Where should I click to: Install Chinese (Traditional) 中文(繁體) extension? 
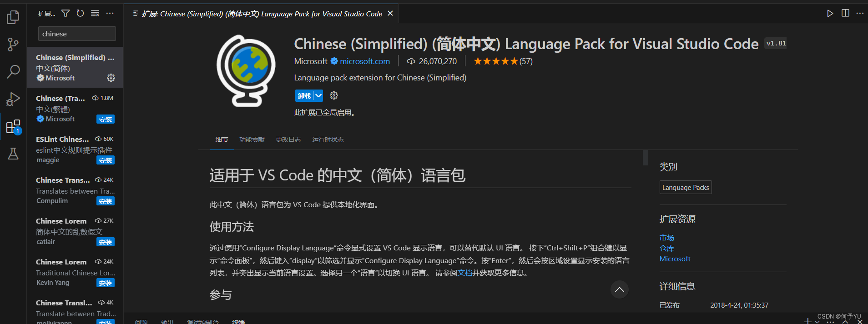point(106,120)
